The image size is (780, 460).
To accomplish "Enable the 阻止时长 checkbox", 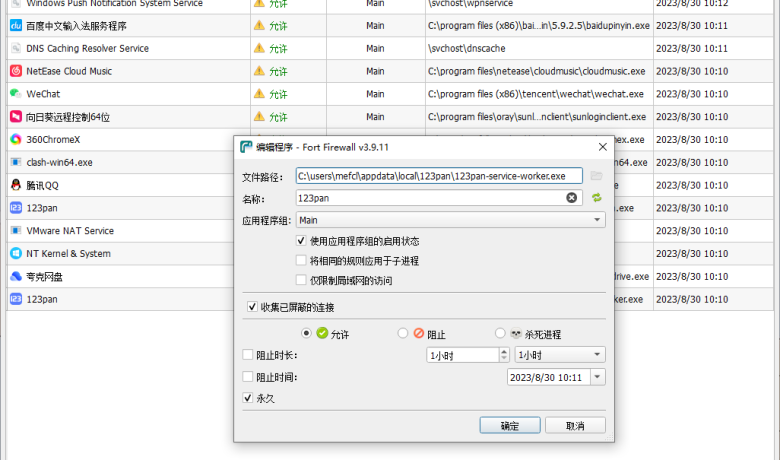I will pyautogui.click(x=248, y=355).
